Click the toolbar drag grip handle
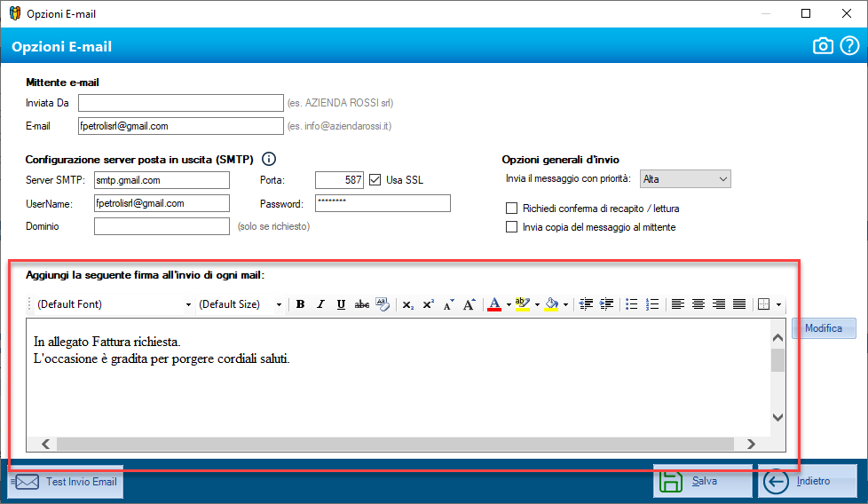Screen dimensions: 868x504 coord(29,304)
